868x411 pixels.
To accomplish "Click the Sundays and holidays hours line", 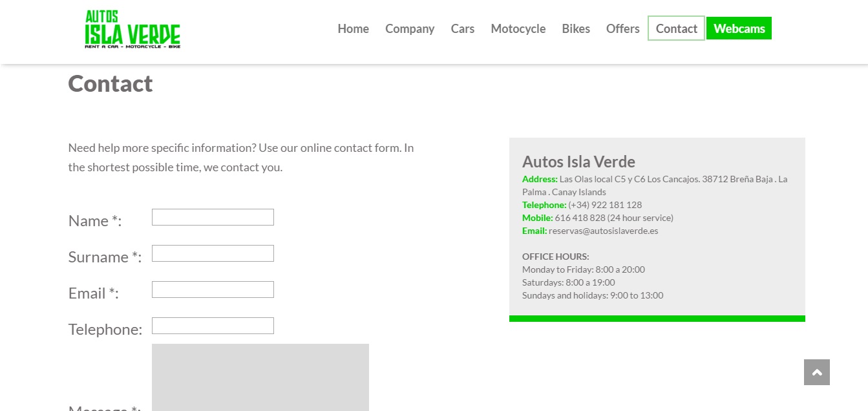I will [x=593, y=295].
